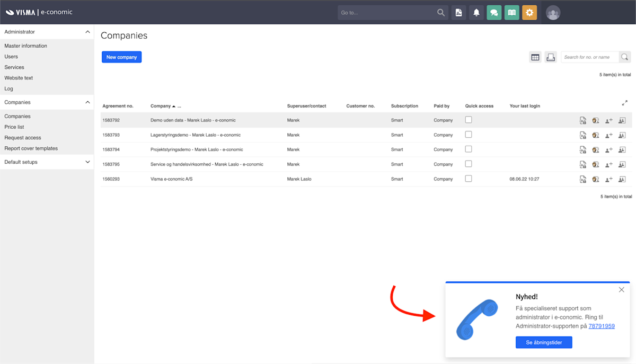Open Price list in sidebar
The width and height of the screenshot is (636, 364).
(x=14, y=127)
